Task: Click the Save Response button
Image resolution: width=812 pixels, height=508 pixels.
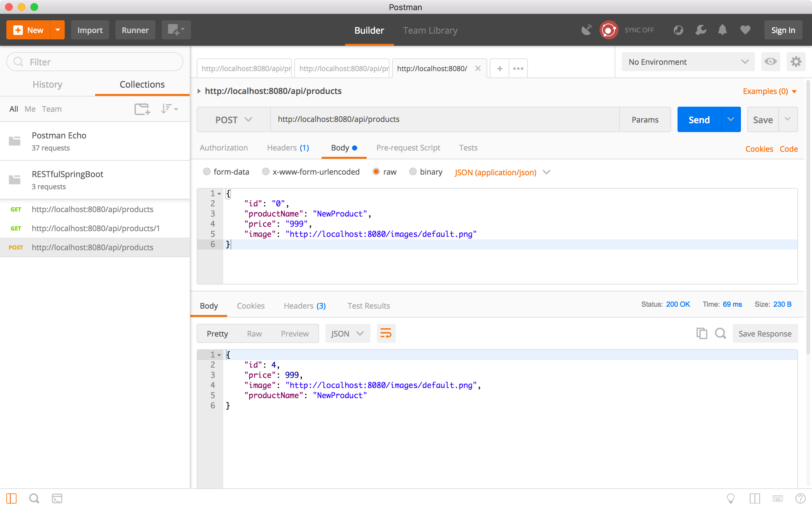Action: (765, 333)
